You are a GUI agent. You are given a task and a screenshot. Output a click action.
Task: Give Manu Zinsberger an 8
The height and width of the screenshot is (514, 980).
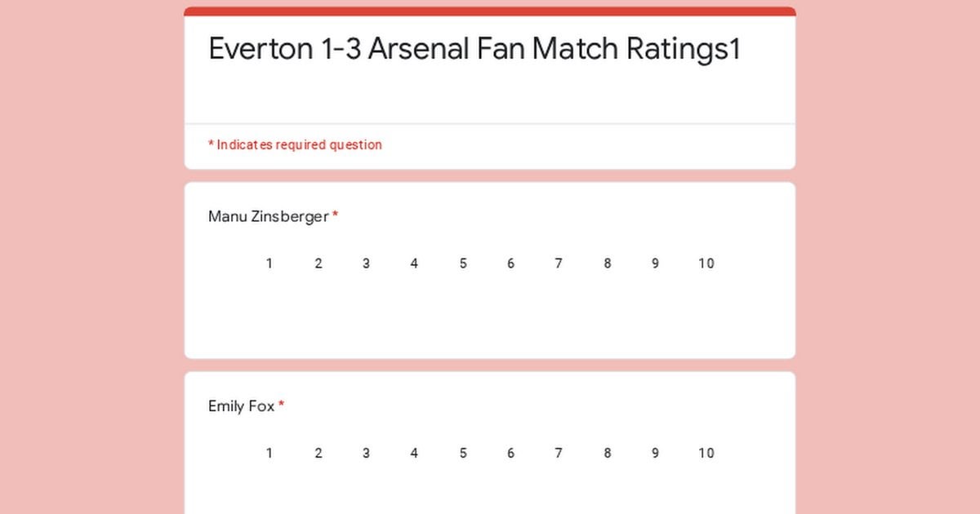coord(607,264)
